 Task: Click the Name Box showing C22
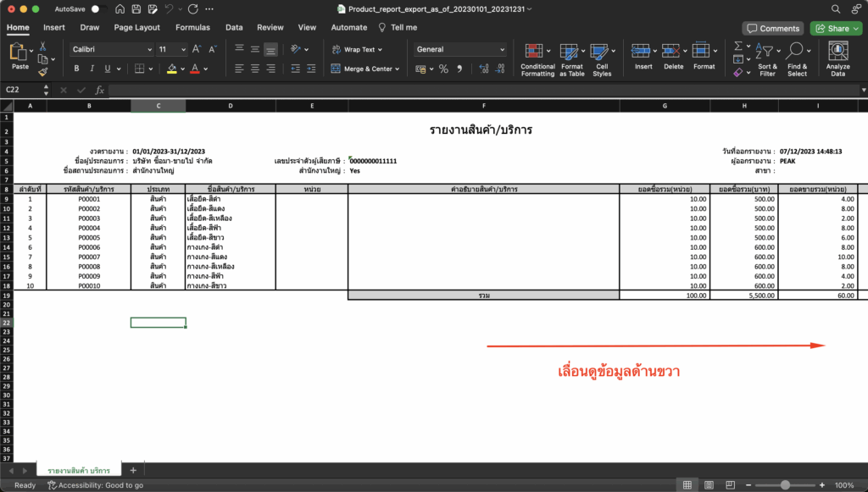coord(25,89)
